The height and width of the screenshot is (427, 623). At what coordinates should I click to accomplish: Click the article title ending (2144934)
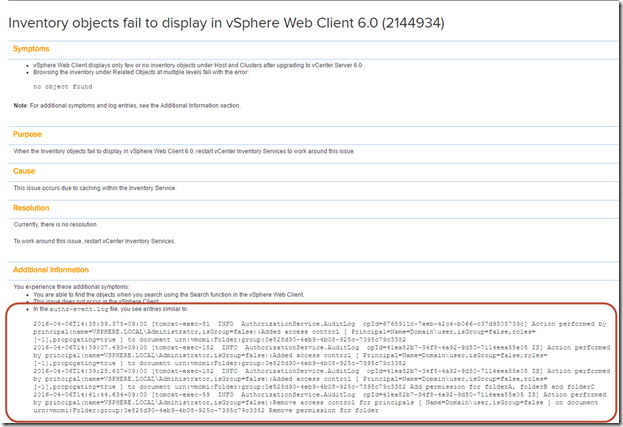pos(226,23)
